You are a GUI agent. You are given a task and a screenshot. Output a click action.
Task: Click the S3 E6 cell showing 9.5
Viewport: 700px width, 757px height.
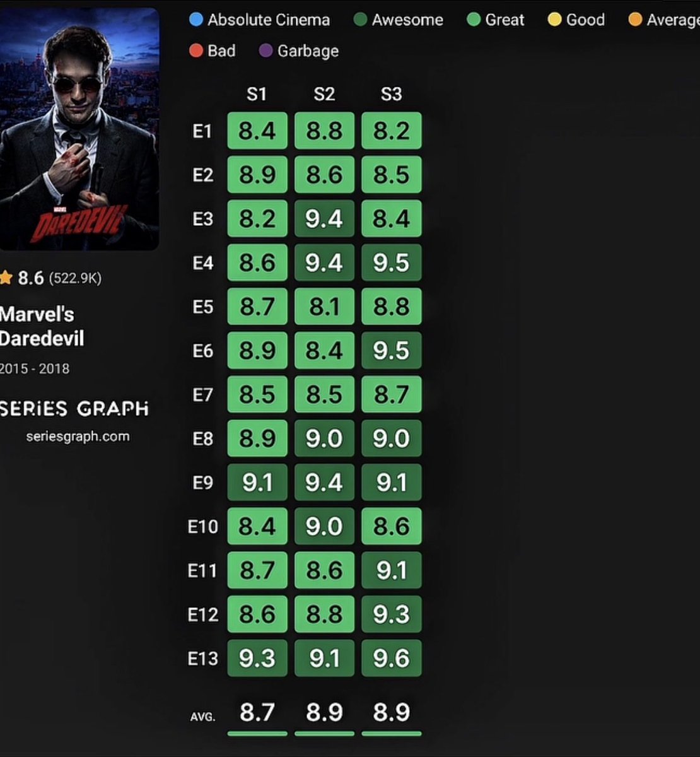tap(392, 350)
